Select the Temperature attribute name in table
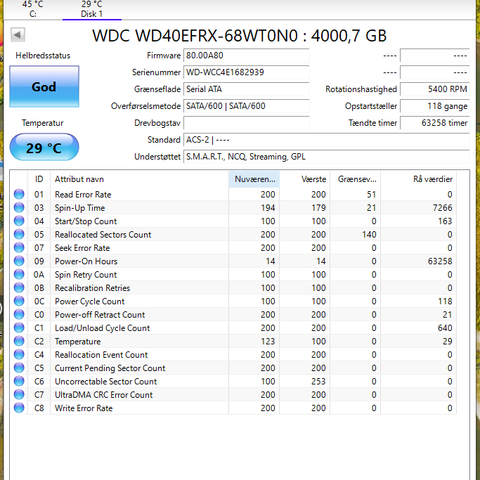 coord(78,341)
